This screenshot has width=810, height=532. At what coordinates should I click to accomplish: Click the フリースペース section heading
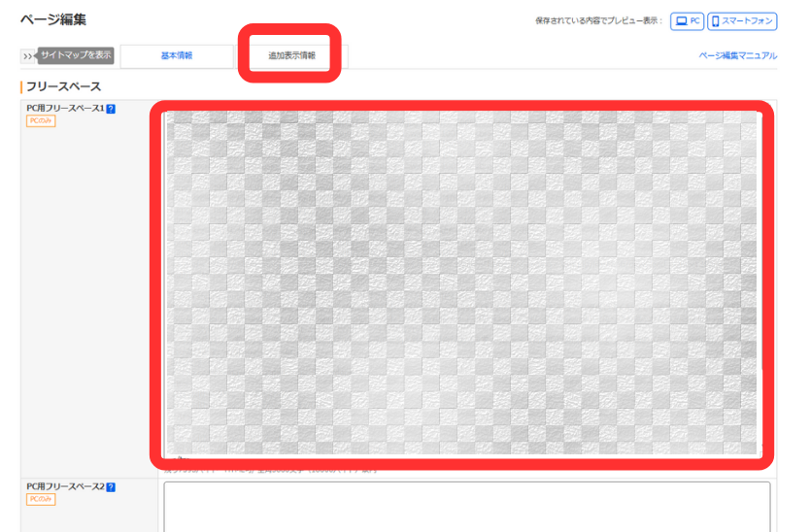tap(63, 87)
